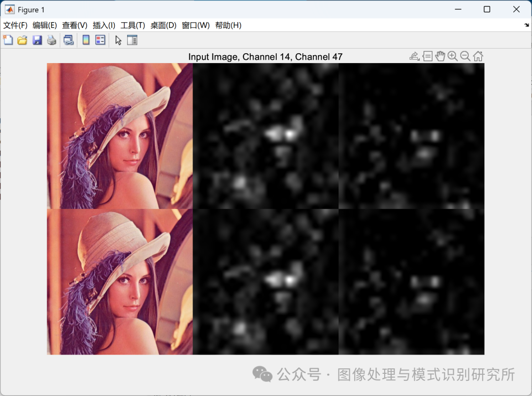This screenshot has height=396, width=532.
Task: Open the 工具(T) menu
Action: (x=133, y=26)
